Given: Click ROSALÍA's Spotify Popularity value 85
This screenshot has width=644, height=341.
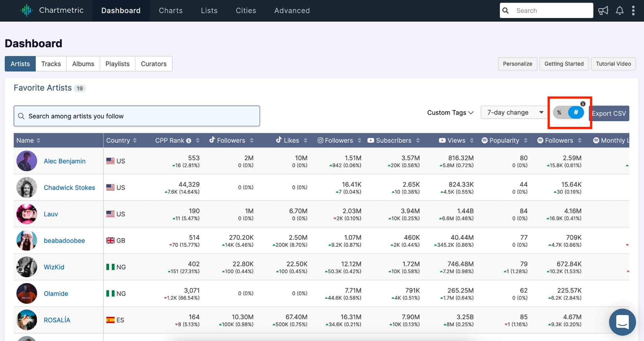Looking at the screenshot, I should (524, 317).
